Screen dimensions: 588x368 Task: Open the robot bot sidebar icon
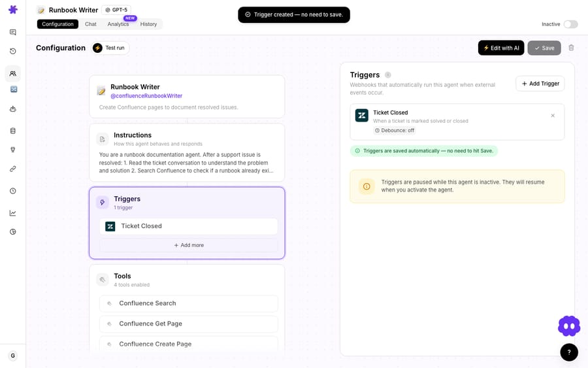pyautogui.click(x=13, y=109)
